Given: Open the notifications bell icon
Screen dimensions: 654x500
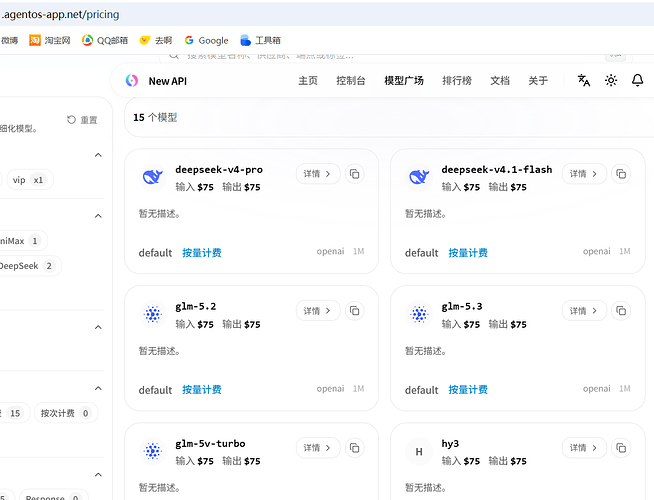Looking at the screenshot, I should pyautogui.click(x=637, y=80).
